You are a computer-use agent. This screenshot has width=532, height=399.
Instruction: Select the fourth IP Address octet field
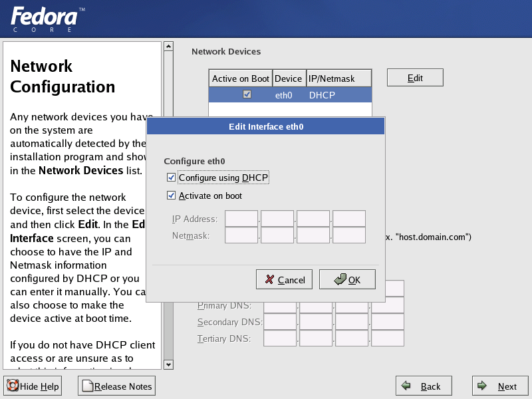coord(349,219)
